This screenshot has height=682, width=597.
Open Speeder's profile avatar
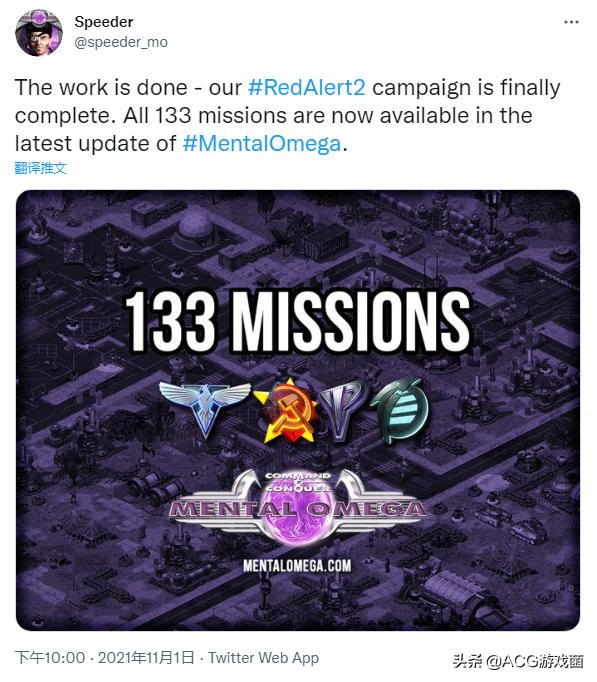click(39, 33)
